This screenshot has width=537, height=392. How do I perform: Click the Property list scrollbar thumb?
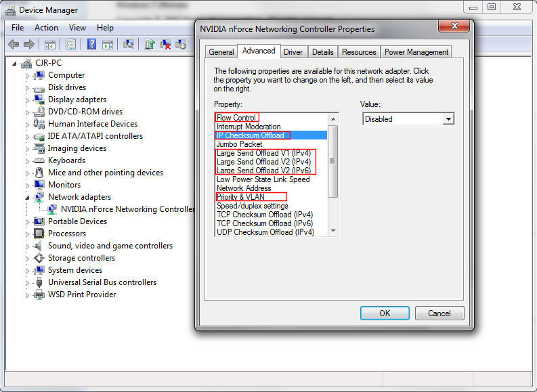tap(333, 161)
